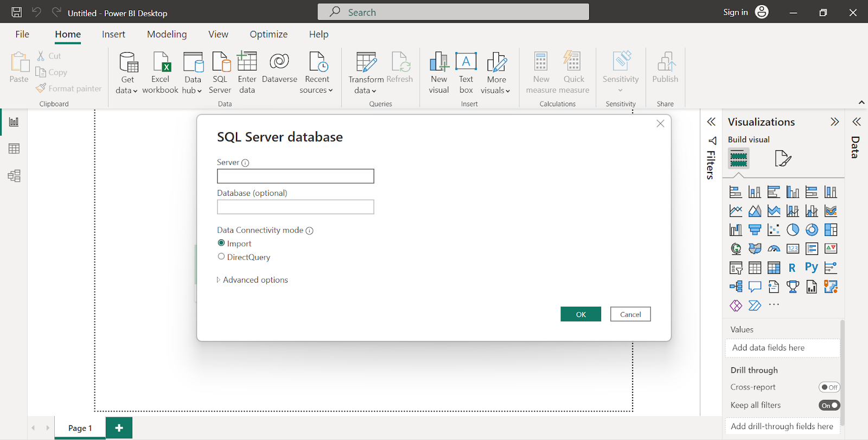Switch to the View tab
This screenshot has height=440, width=868.
click(x=218, y=34)
